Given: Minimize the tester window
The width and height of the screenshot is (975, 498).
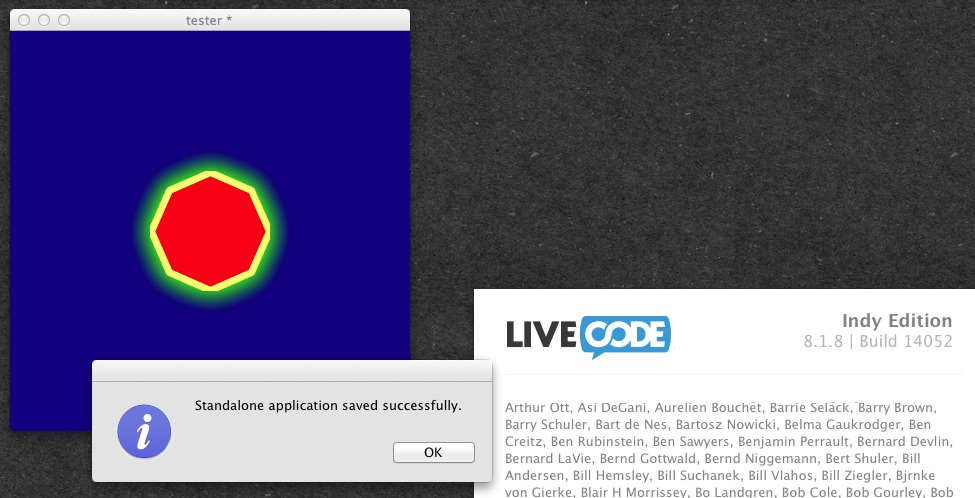Looking at the screenshot, I should (x=44, y=20).
